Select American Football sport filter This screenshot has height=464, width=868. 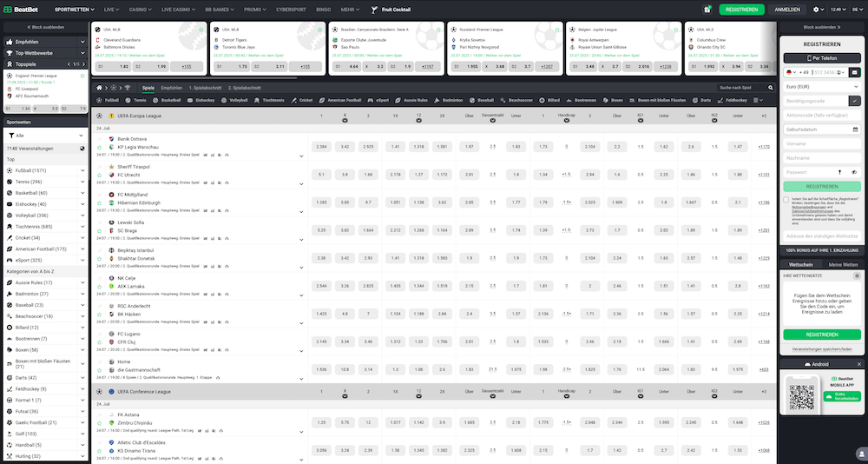tap(341, 100)
